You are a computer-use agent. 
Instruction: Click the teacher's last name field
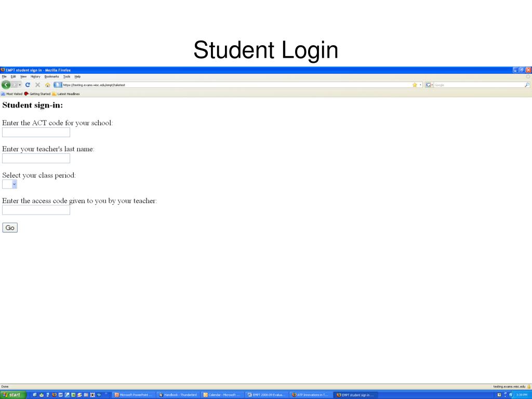(36, 158)
